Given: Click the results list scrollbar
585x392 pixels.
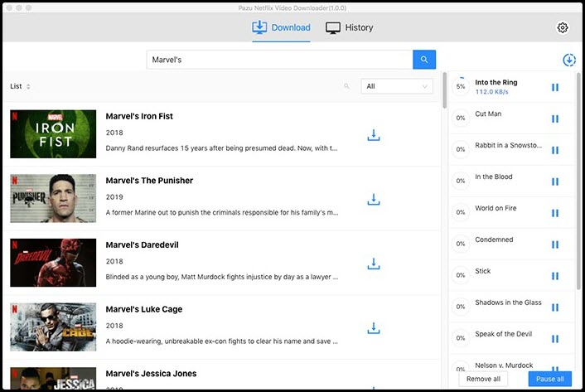Looking at the screenshot, I should [444, 90].
